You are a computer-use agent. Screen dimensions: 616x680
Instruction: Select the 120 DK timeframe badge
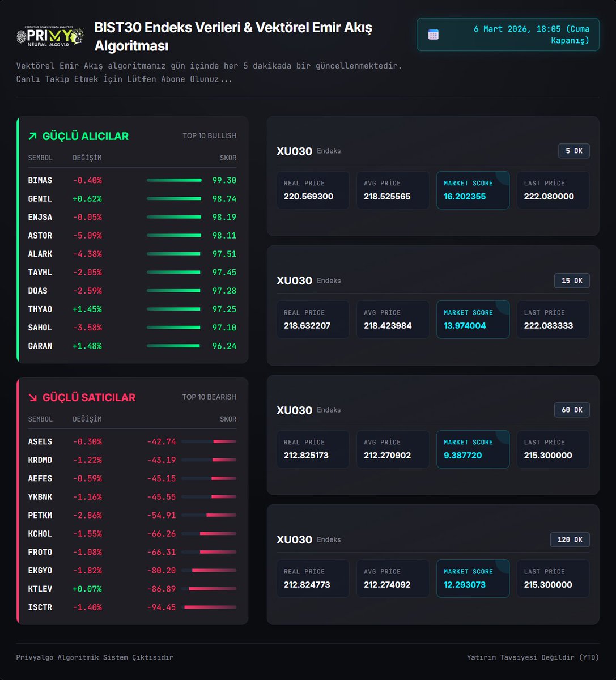(570, 539)
